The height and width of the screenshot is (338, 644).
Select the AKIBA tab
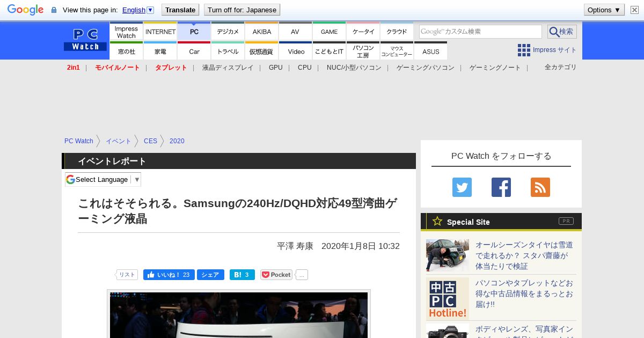click(262, 32)
